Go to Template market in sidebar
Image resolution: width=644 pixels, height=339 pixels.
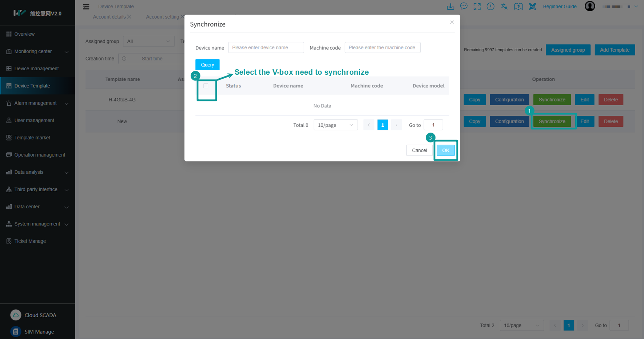(32, 138)
